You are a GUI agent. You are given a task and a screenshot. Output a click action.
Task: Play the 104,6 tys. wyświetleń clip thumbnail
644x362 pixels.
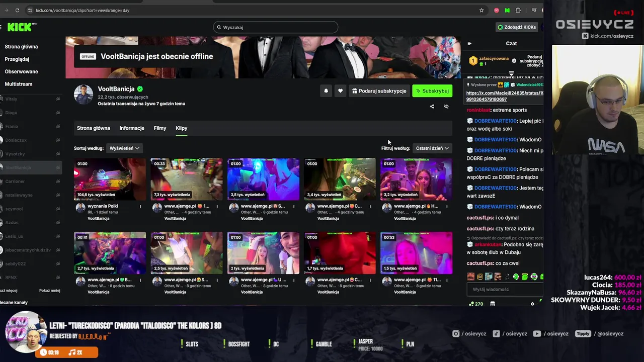pos(110,179)
